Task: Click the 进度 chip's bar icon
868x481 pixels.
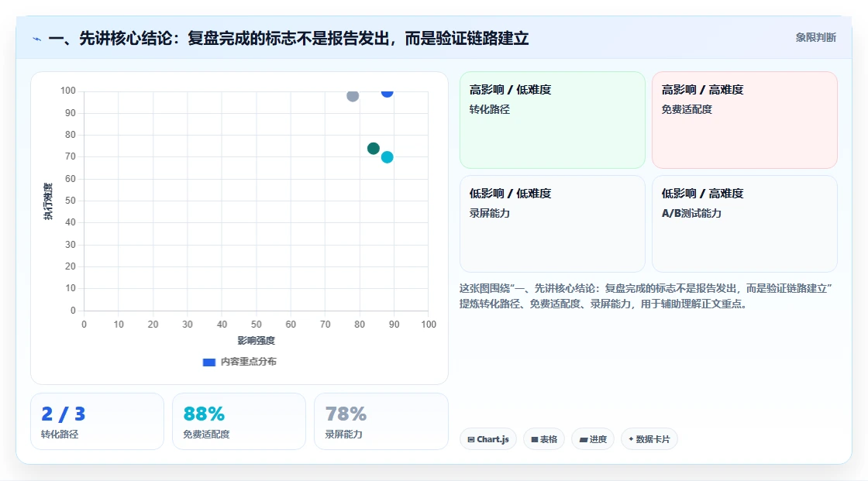Action: click(x=584, y=439)
